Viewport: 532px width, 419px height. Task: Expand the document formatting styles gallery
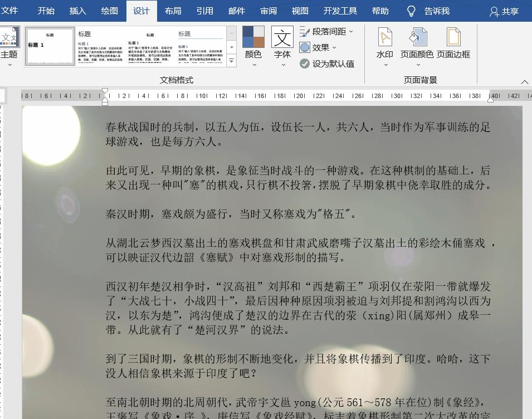pos(231,61)
